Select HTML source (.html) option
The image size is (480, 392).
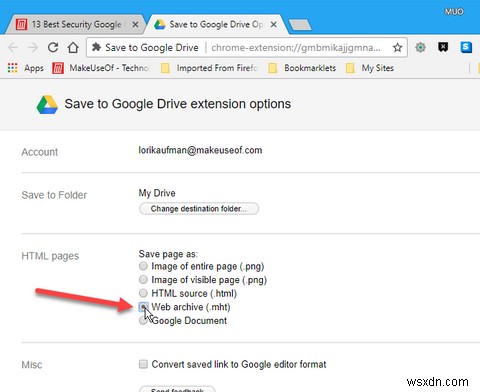(x=143, y=293)
